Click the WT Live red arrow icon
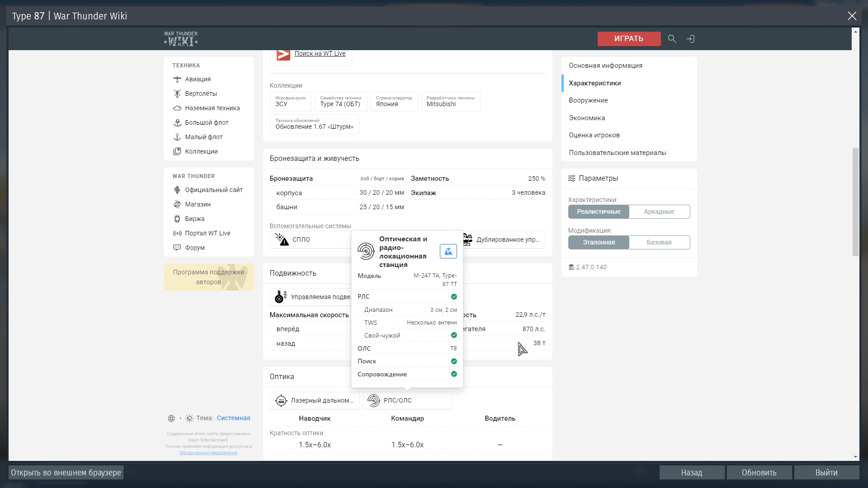 pos(283,54)
